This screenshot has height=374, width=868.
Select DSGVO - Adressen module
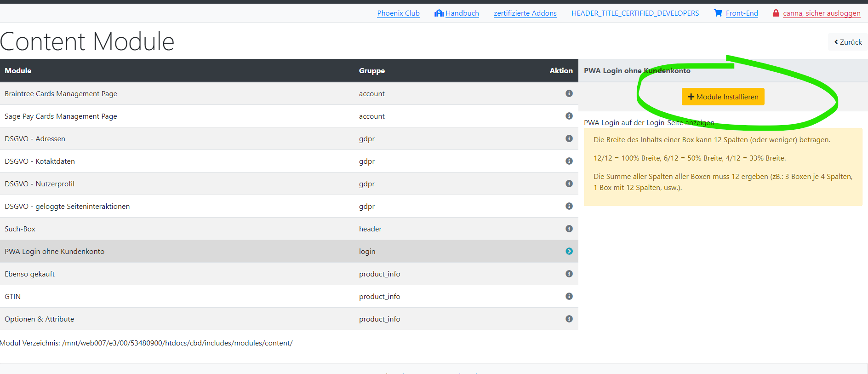289,138
